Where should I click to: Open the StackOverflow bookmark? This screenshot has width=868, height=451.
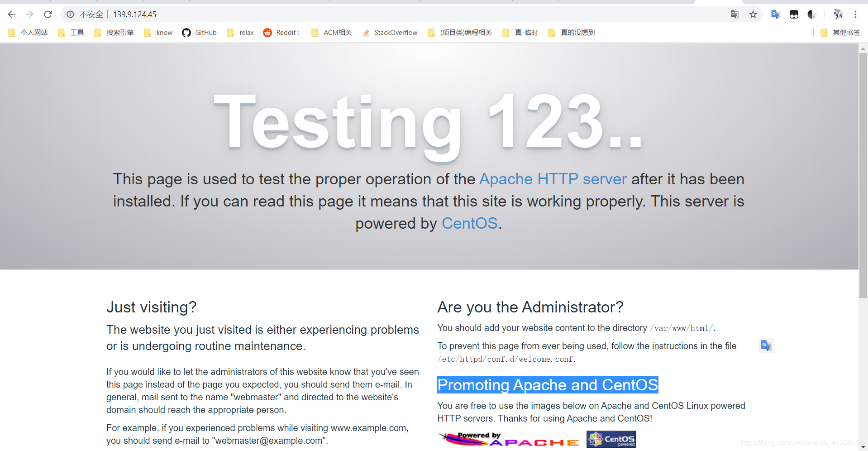point(390,32)
